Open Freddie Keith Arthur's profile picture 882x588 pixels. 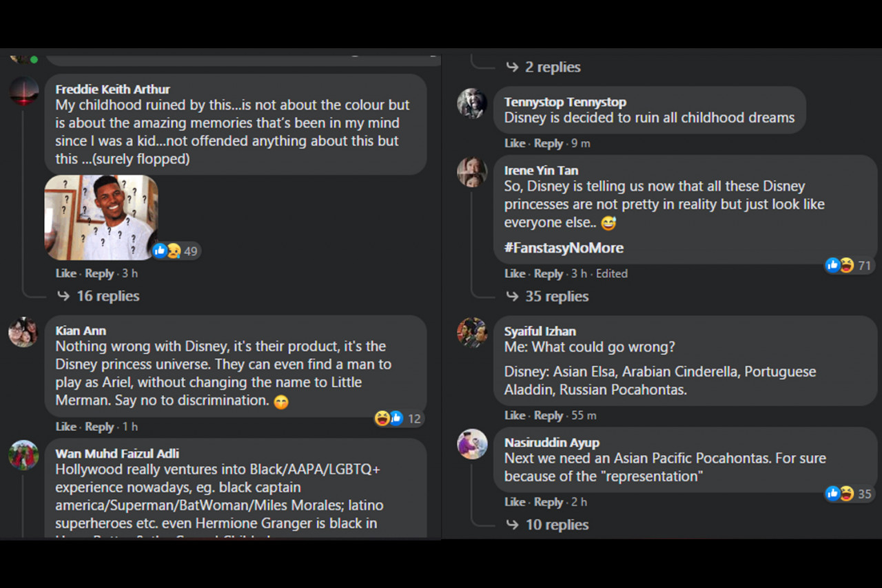click(24, 91)
